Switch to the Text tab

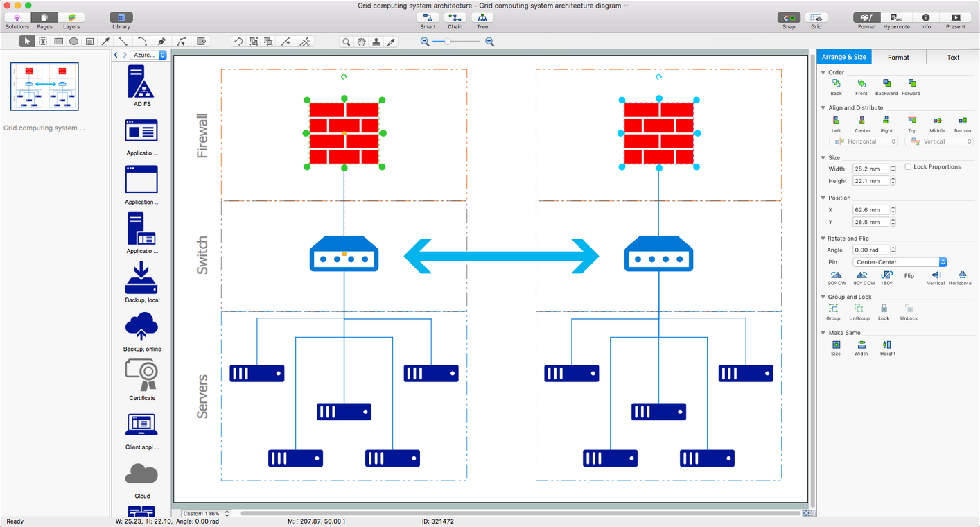pos(953,58)
